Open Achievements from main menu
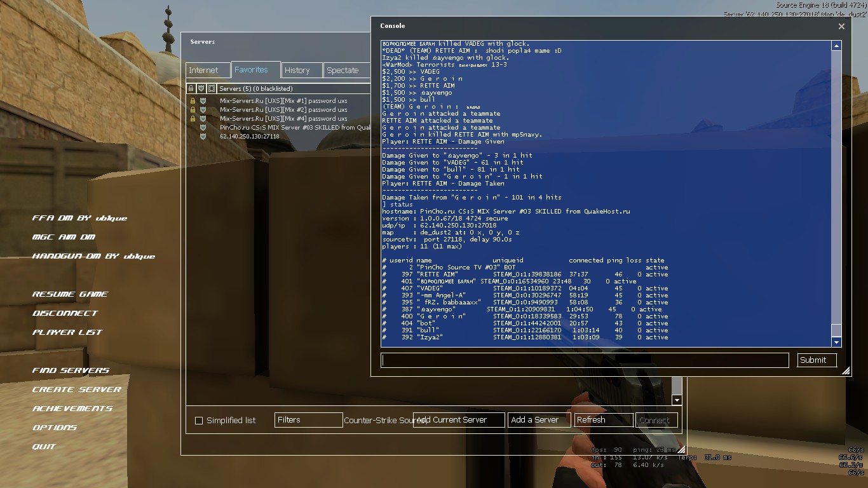Viewport: 868px width, 488px height. click(72, 409)
